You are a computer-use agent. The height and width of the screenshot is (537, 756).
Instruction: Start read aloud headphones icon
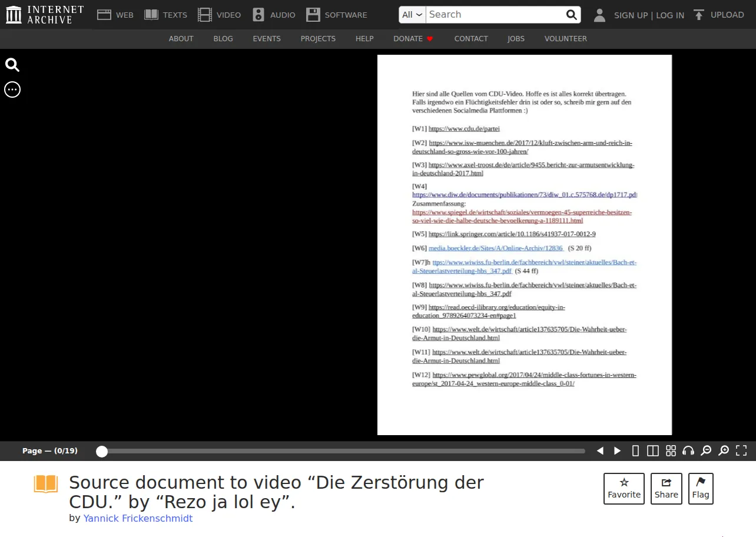click(688, 451)
